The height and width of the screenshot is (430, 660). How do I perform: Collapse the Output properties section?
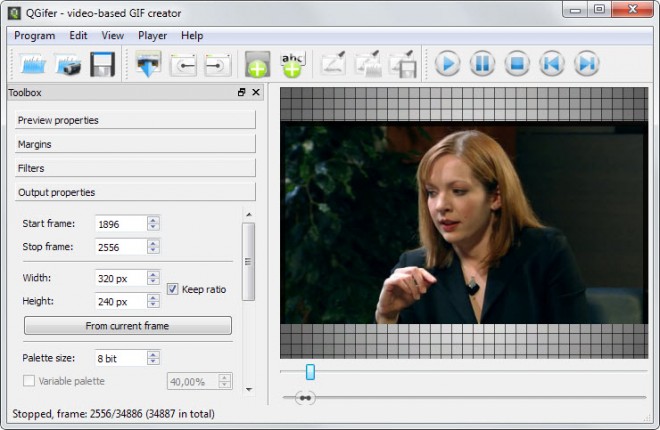click(x=135, y=192)
